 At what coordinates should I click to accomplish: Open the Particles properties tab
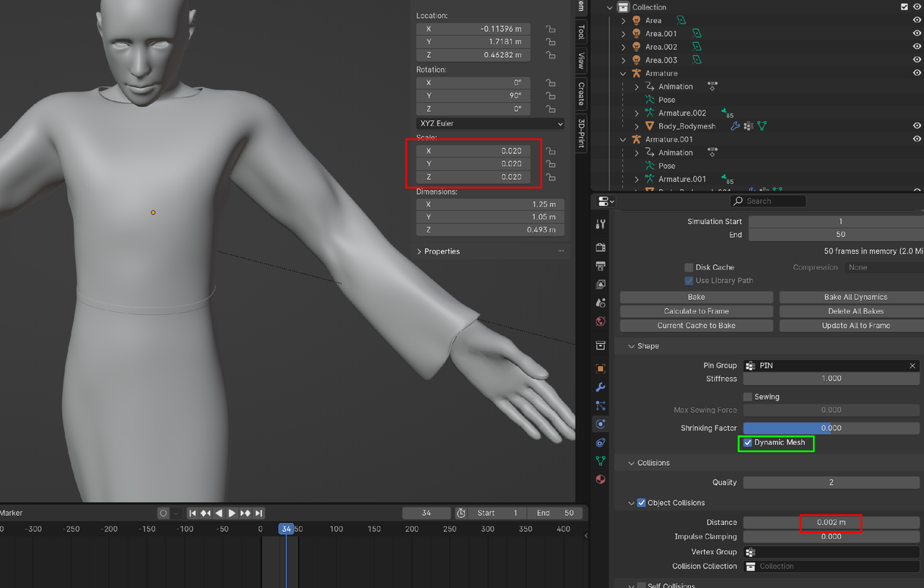(x=601, y=406)
